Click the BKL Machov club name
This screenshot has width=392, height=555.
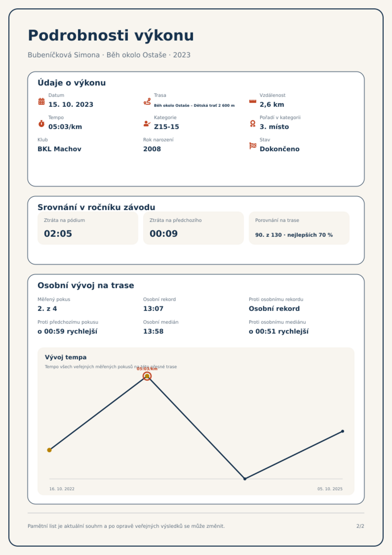coord(59,149)
